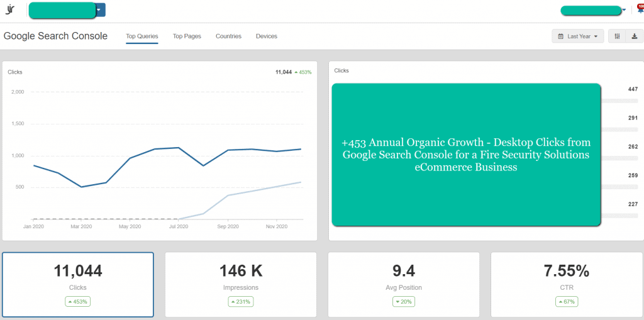Click the calendar icon in Last Year button

560,36
